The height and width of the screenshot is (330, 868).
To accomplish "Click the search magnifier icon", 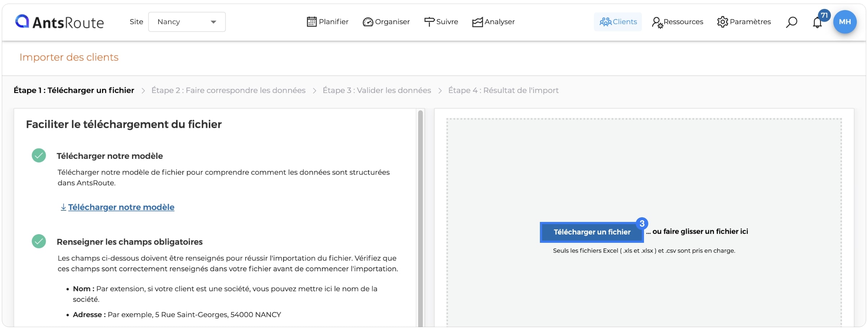I will point(791,22).
